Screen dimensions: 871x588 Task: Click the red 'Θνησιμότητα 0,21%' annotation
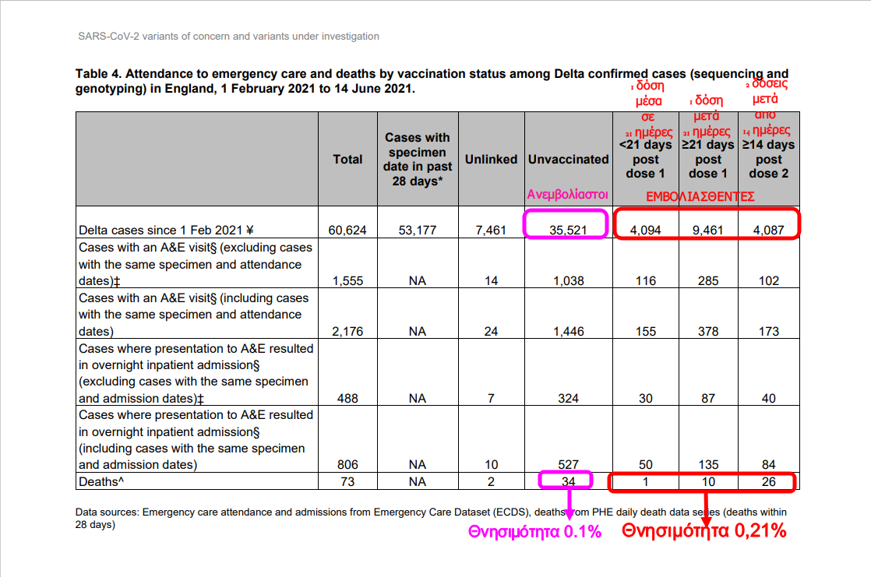coord(703,531)
